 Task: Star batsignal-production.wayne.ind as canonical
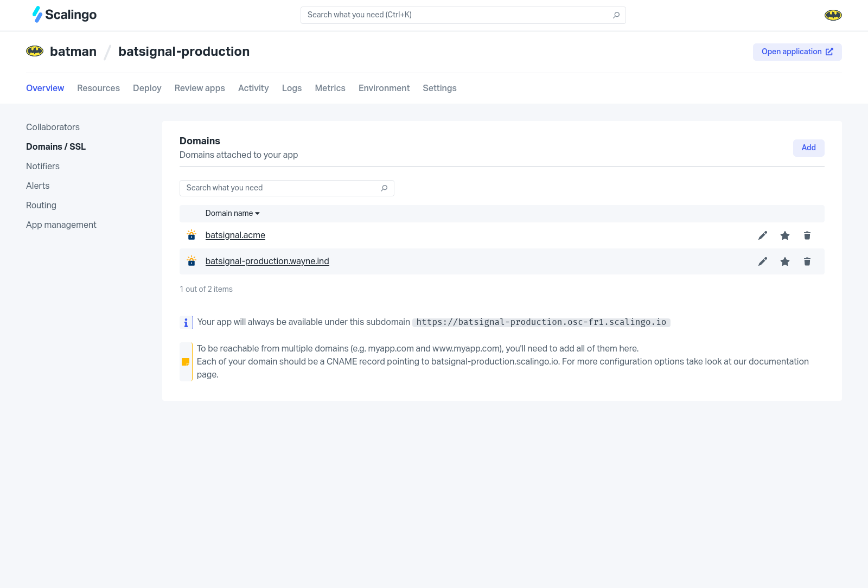tap(785, 261)
